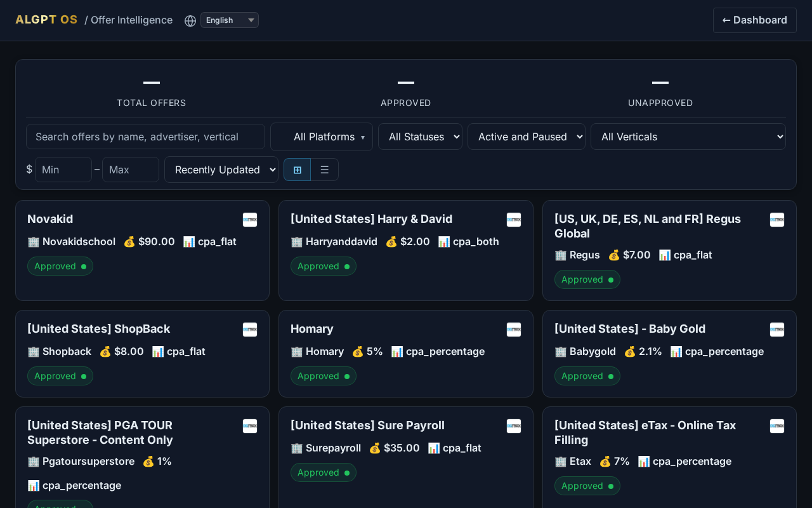
Task: Click platform logo on Novakid card
Action: [250, 220]
